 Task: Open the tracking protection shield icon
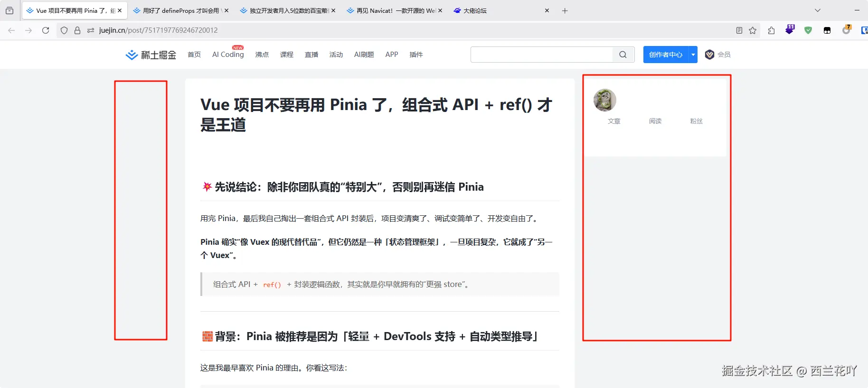pos(64,30)
